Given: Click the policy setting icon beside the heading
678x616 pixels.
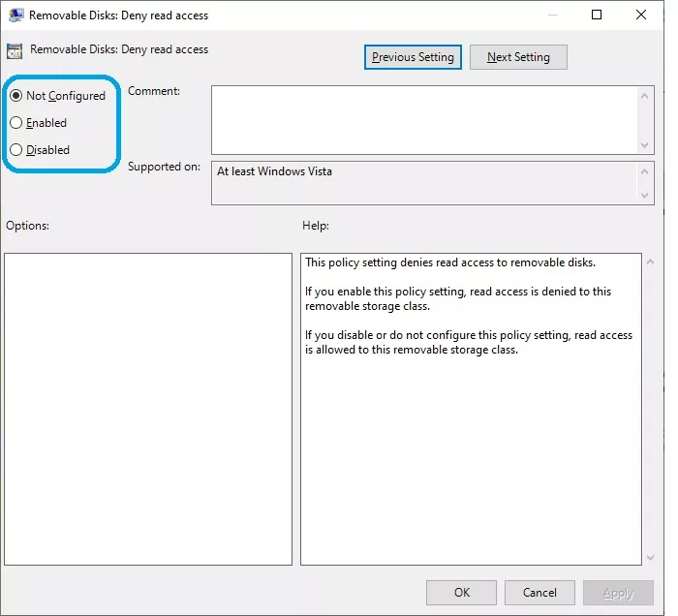Looking at the screenshot, I should click(15, 51).
